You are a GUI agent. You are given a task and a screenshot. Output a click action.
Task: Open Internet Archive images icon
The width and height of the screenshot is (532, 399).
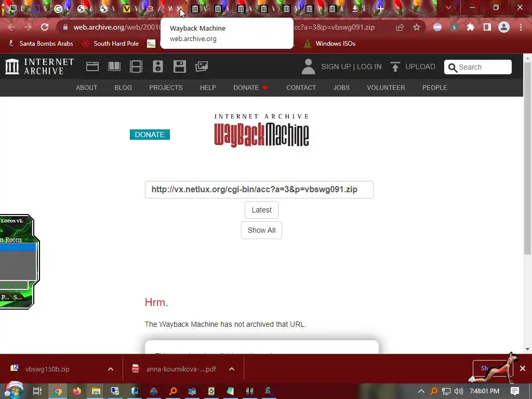pyautogui.click(x=202, y=66)
